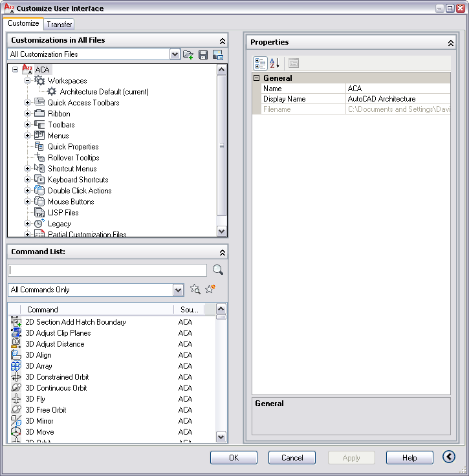
Task: Click the tree view scroll up arrow
Action: pyautogui.click(x=222, y=70)
